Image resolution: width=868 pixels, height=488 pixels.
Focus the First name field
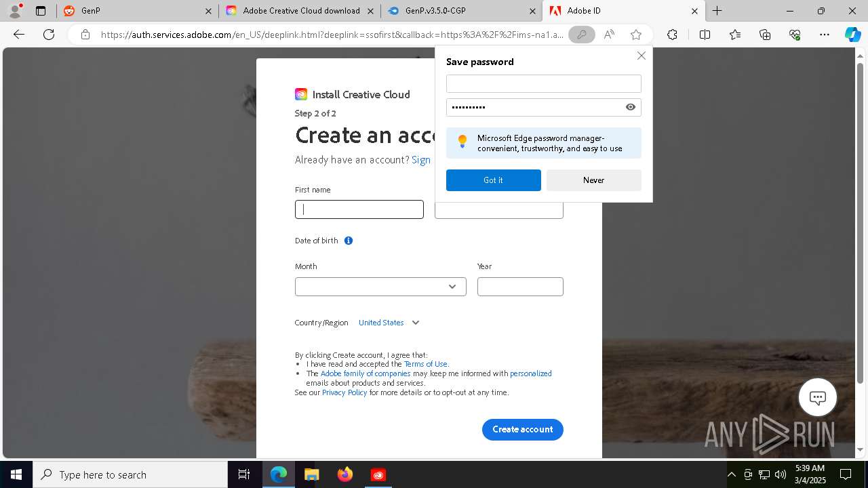pos(359,209)
